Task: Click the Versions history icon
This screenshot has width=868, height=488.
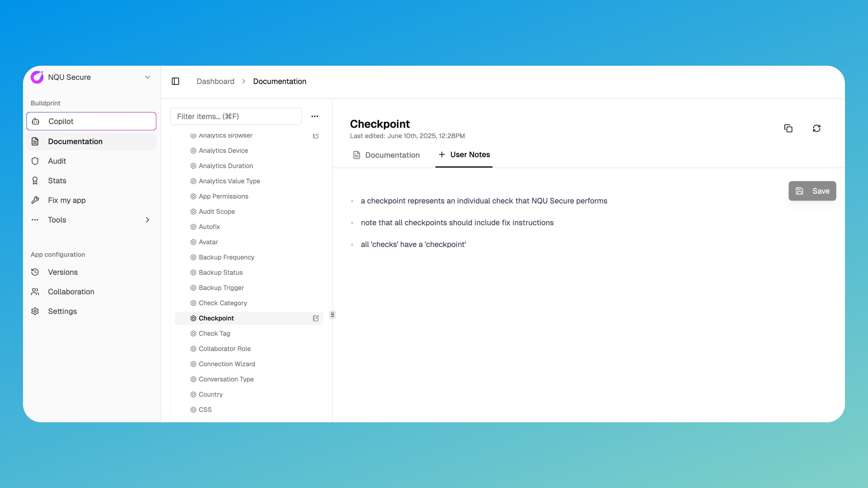Action: 35,272
